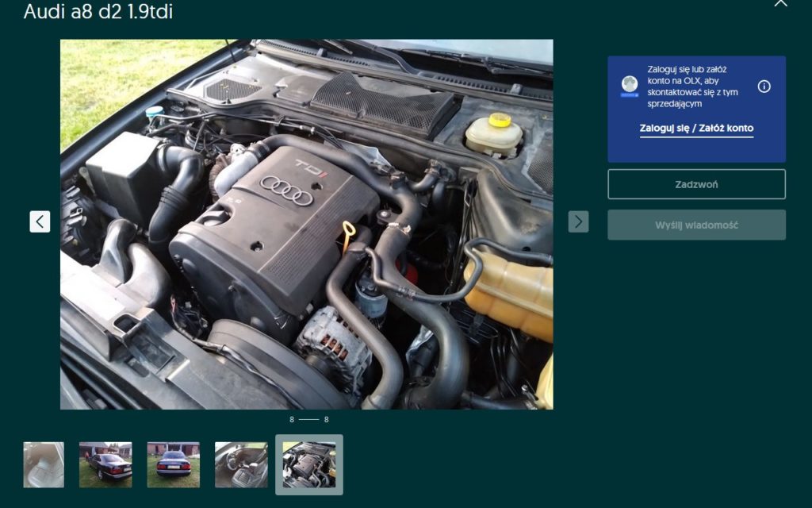Select the seat interior thumbnail

44,465
